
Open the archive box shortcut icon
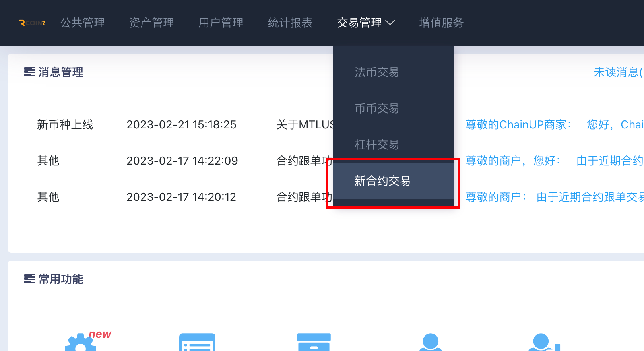[x=314, y=342]
